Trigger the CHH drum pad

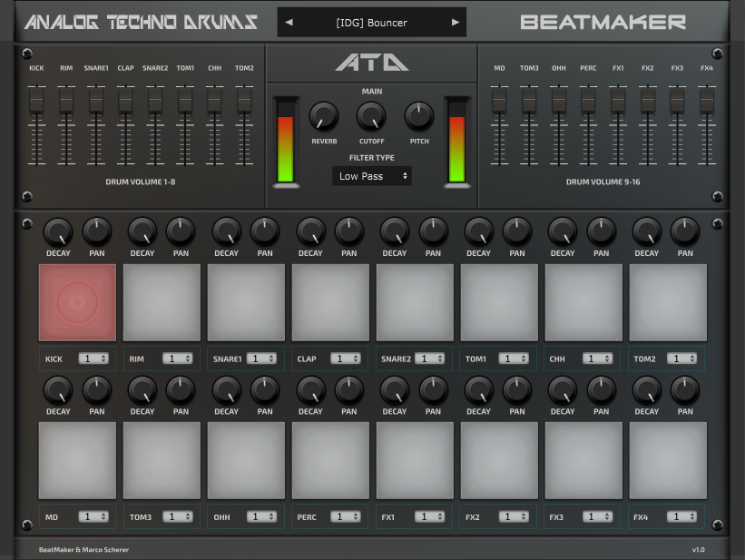(583, 302)
